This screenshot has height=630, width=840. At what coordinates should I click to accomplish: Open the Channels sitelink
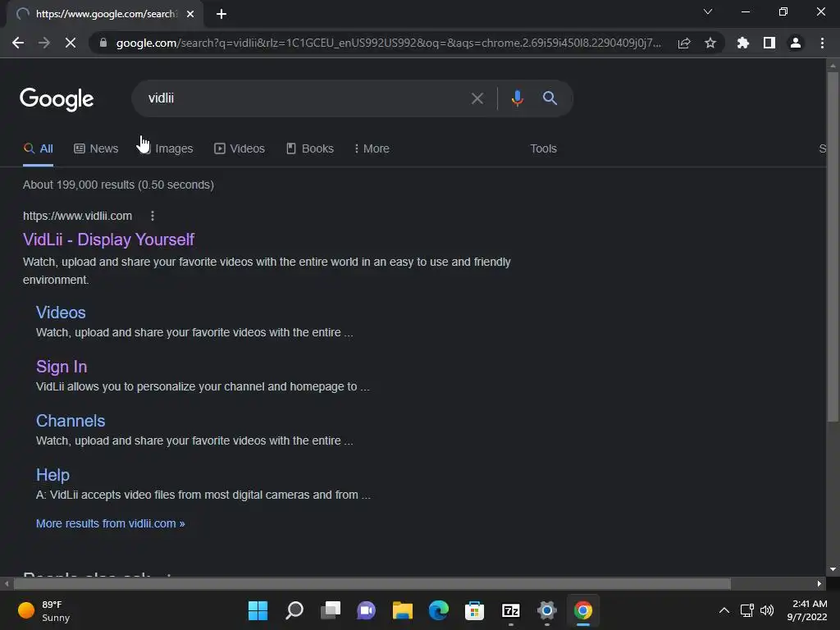pos(71,421)
